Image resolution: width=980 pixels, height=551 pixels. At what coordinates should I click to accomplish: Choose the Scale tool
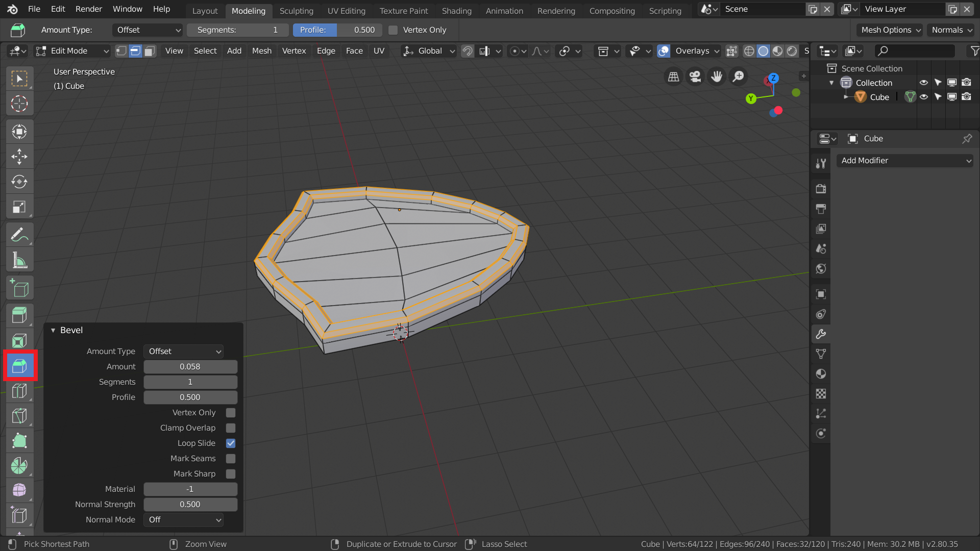pyautogui.click(x=19, y=207)
